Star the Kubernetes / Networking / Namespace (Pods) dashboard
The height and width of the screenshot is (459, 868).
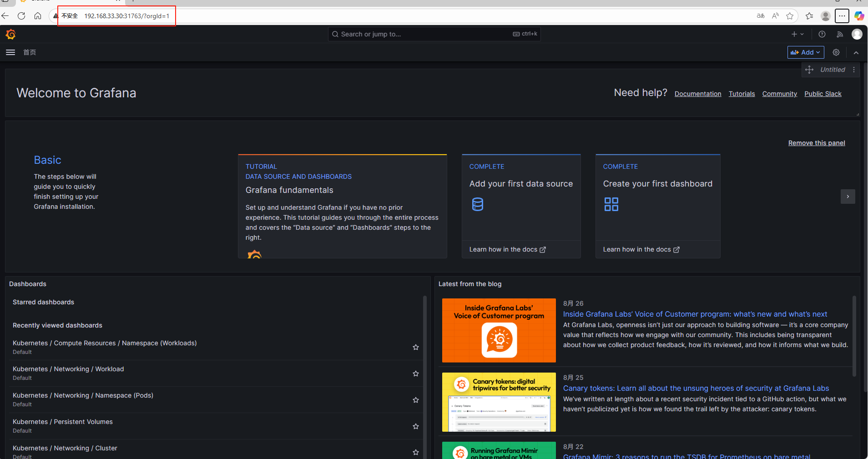416,400
